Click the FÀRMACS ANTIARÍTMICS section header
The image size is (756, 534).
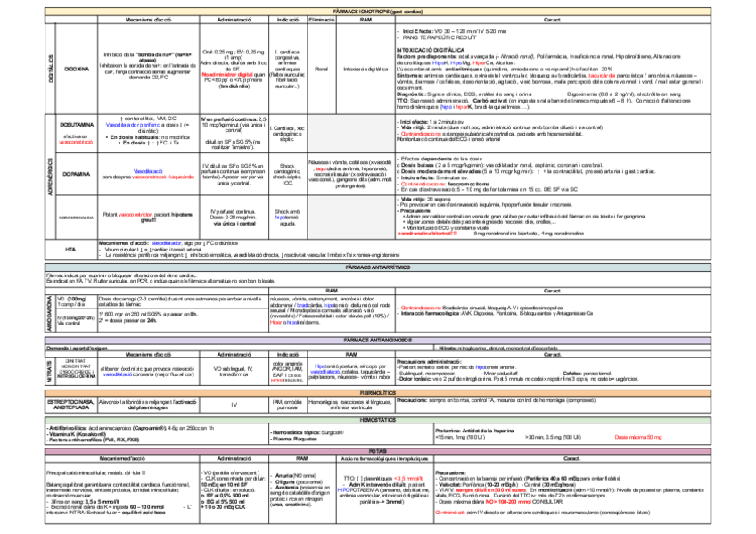tap(377, 267)
